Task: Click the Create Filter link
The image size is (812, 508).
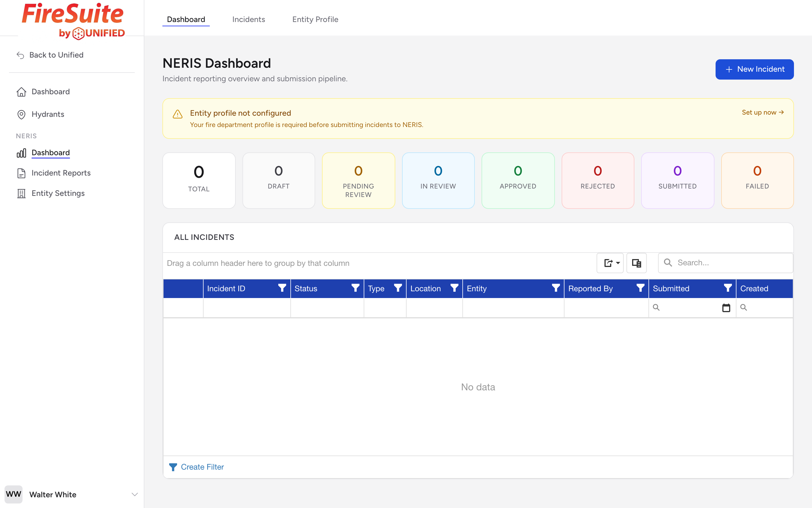Action: pyautogui.click(x=202, y=467)
